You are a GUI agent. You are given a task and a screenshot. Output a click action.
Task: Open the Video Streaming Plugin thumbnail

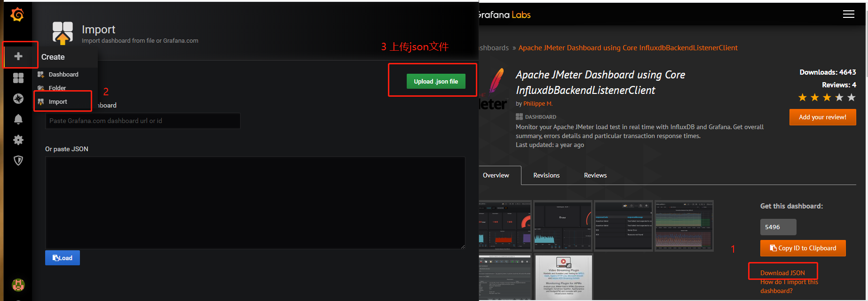pos(564,278)
